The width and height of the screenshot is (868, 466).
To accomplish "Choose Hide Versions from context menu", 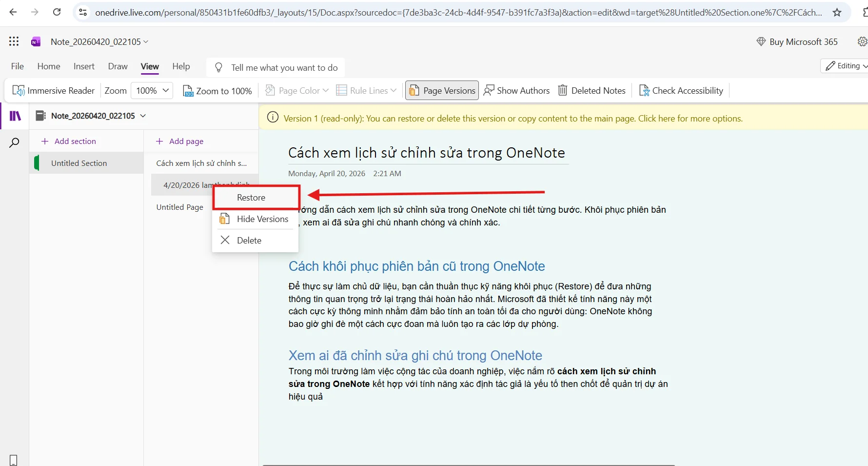I will point(255,219).
